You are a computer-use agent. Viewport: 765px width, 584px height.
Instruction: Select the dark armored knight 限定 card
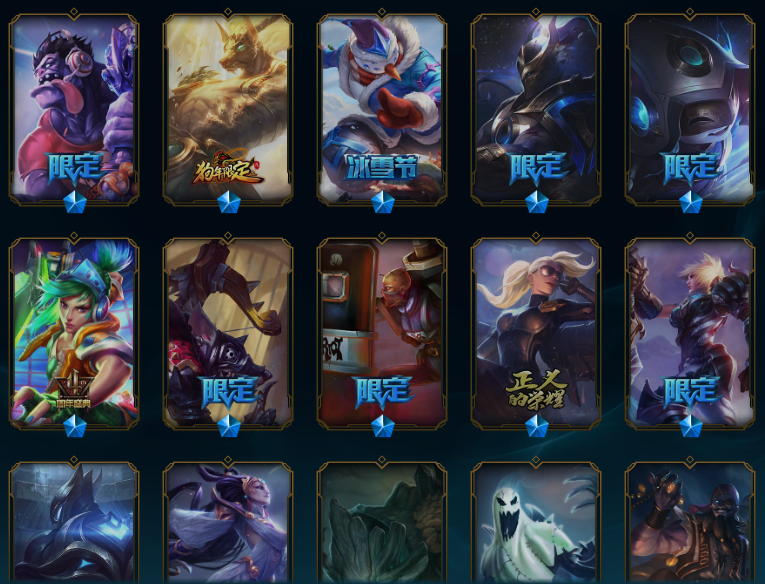536,109
